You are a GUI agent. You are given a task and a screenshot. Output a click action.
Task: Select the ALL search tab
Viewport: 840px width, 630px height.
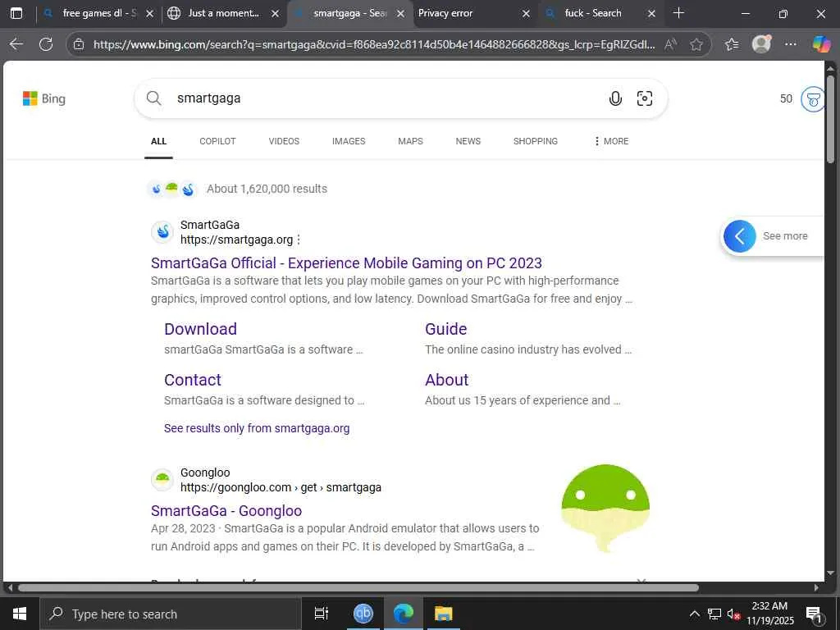158,141
